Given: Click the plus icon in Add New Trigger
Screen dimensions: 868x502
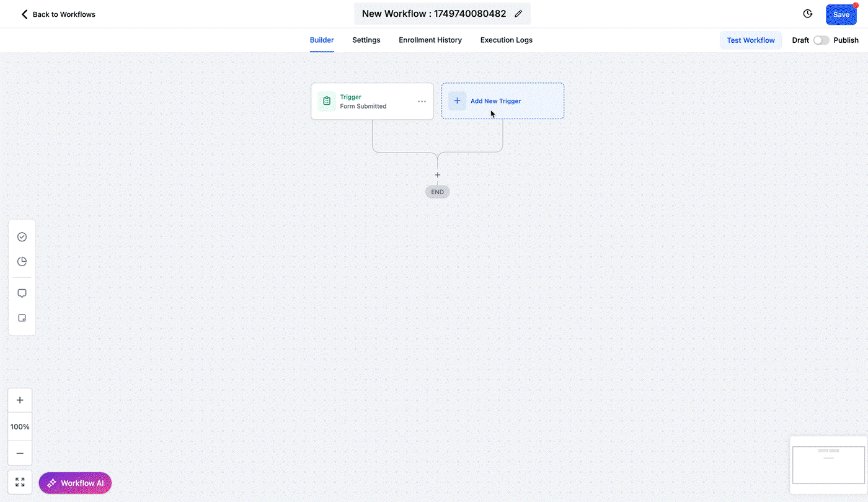Looking at the screenshot, I should click(x=457, y=101).
